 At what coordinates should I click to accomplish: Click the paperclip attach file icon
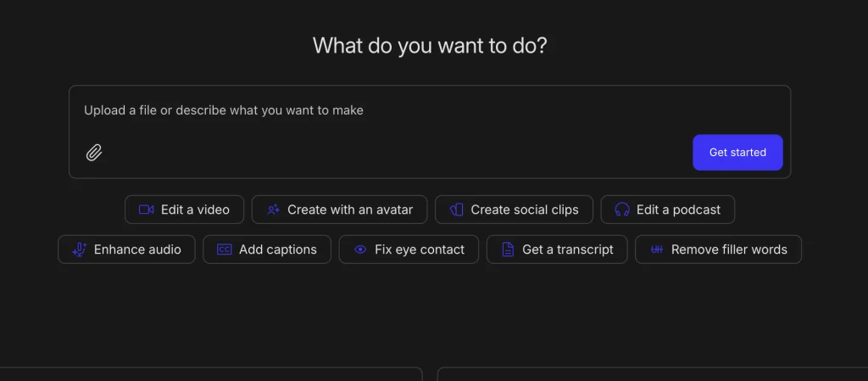click(94, 153)
